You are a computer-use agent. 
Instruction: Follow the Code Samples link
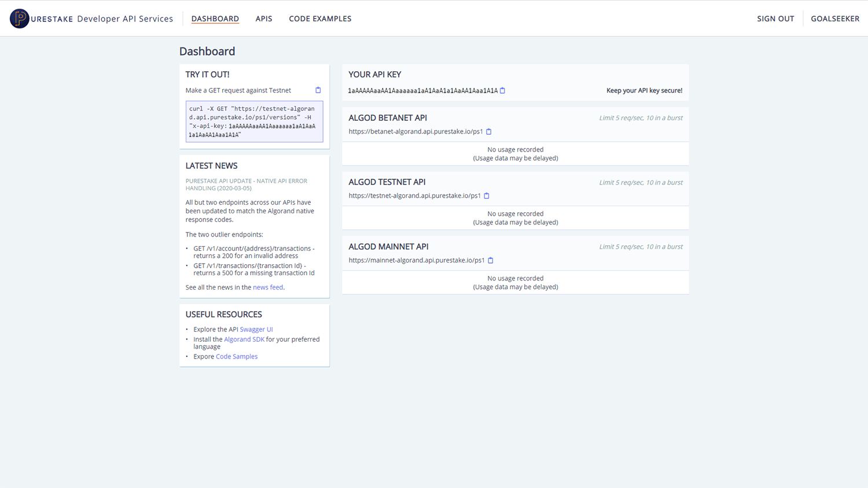236,356
